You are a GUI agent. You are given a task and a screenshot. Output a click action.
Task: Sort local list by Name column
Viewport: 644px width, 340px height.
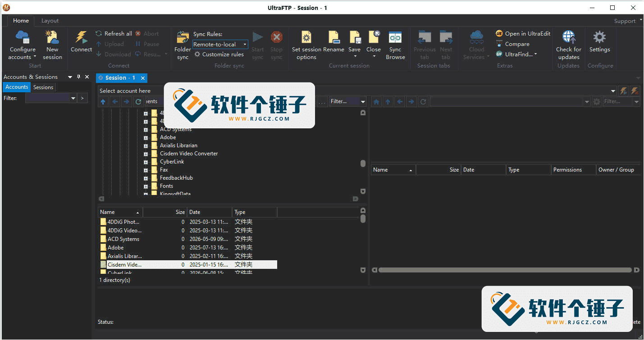pos(120,212)
